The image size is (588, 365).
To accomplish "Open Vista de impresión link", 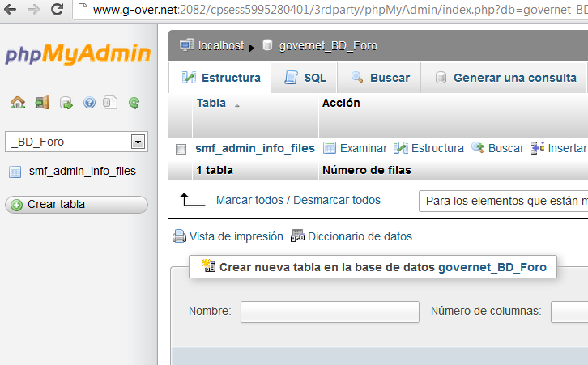I will coord(236,236).
